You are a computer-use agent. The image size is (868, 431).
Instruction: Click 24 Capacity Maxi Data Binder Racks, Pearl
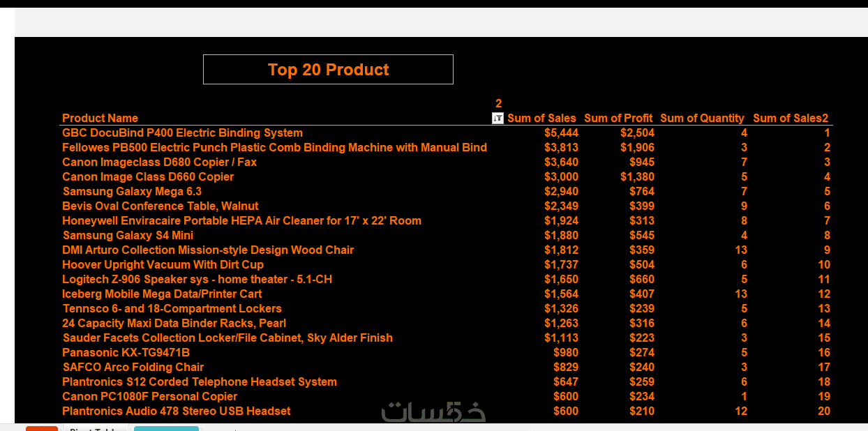(x=174, y=324)
